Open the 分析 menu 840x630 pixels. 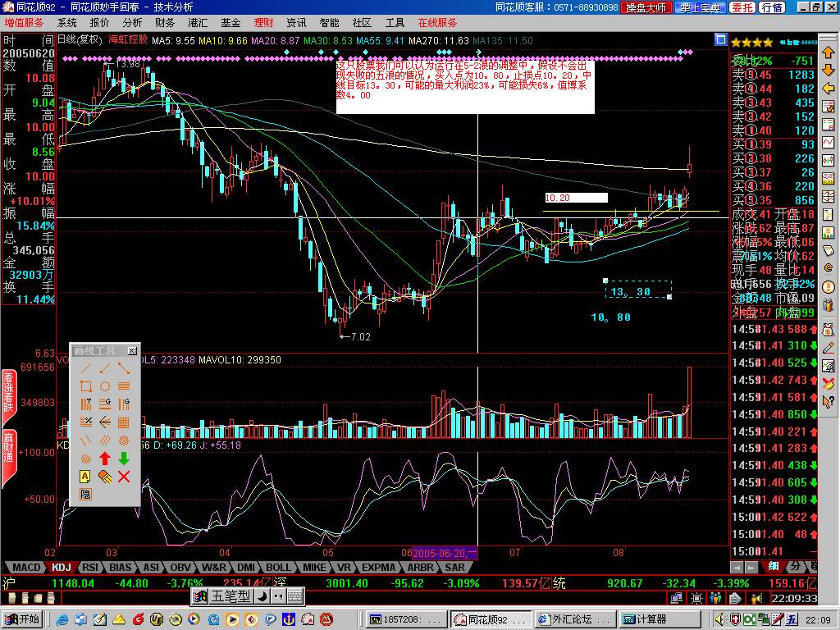pos(132,23)
